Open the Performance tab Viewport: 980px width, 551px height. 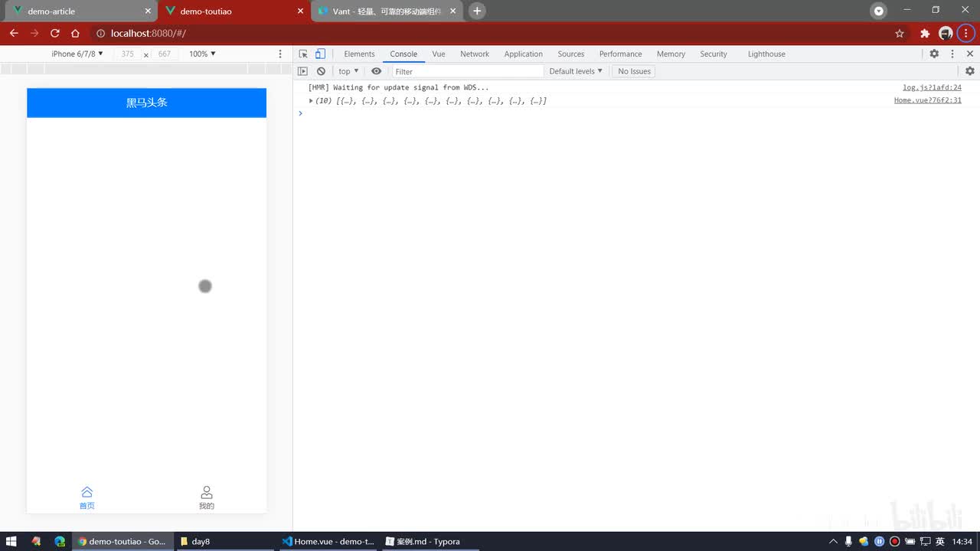click(x=621, y=54)
